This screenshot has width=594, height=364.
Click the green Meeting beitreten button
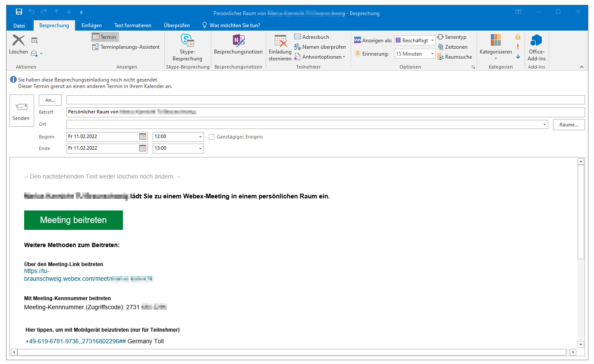click(73, 220)
